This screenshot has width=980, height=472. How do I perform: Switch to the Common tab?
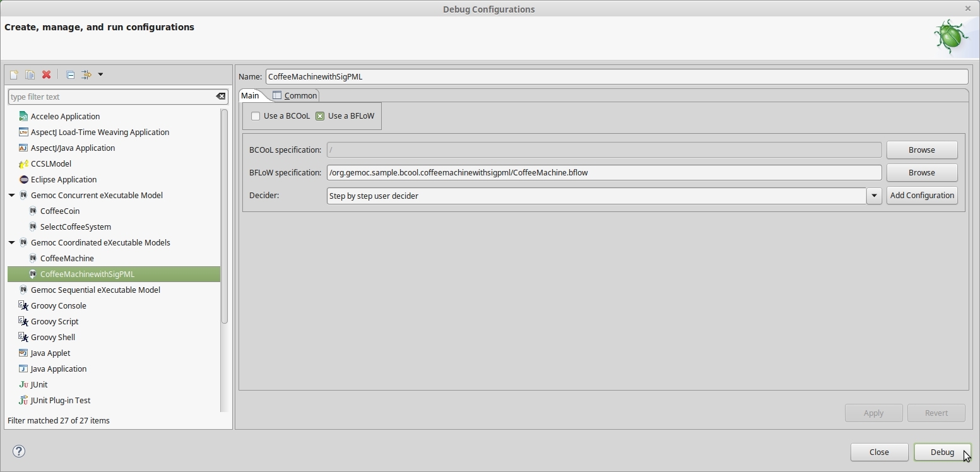(295, 95)
